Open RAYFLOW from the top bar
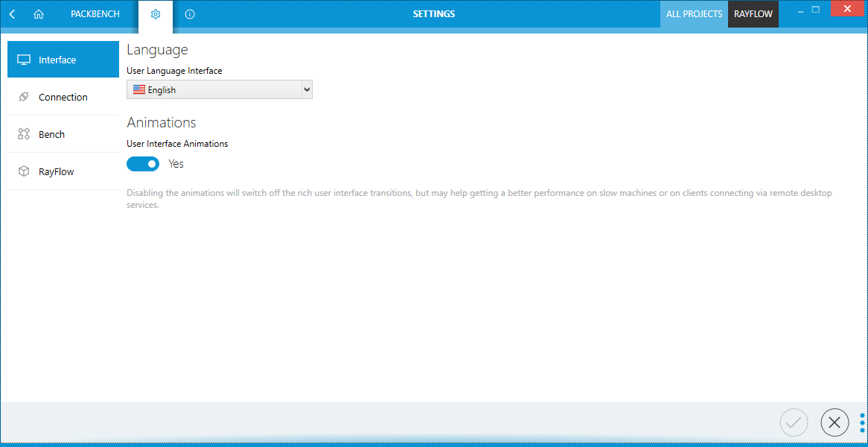This screenshot has width=868, height=447. pos(753,13)
